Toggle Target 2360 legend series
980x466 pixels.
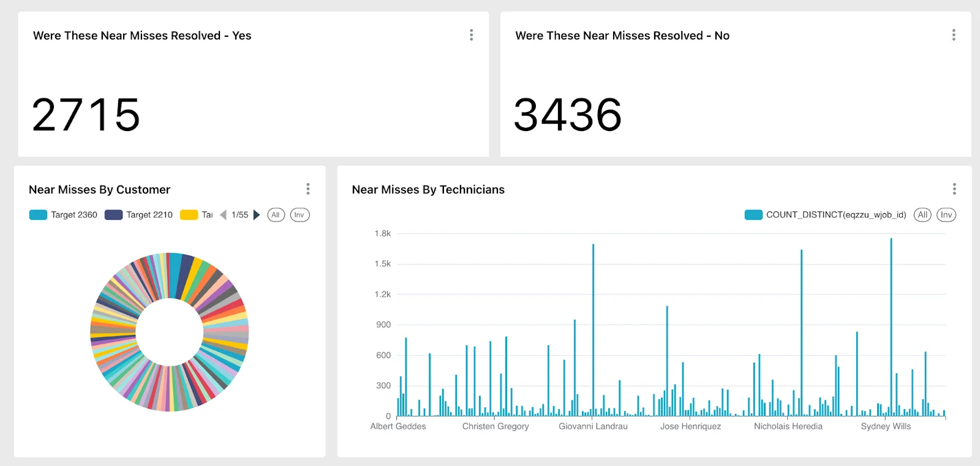64,215
